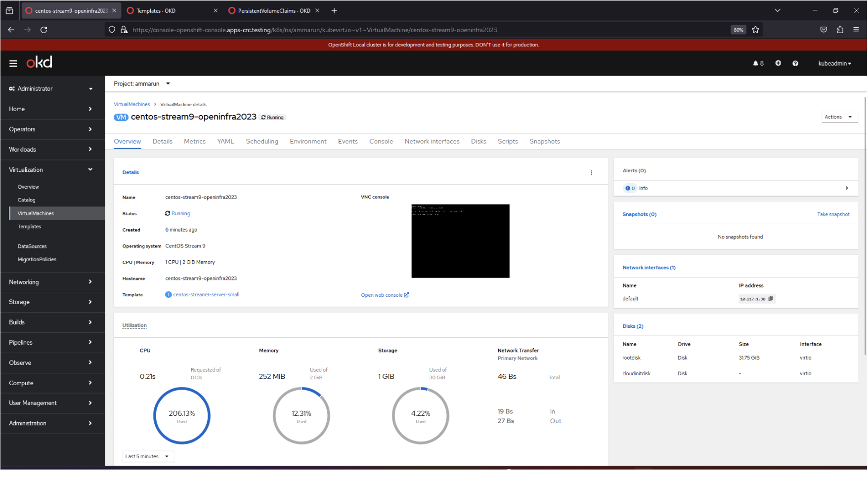The height and width of the screenshot is (478, 868).
Task: Expand the Operators navigation section
Action: [x=52, y=129]
